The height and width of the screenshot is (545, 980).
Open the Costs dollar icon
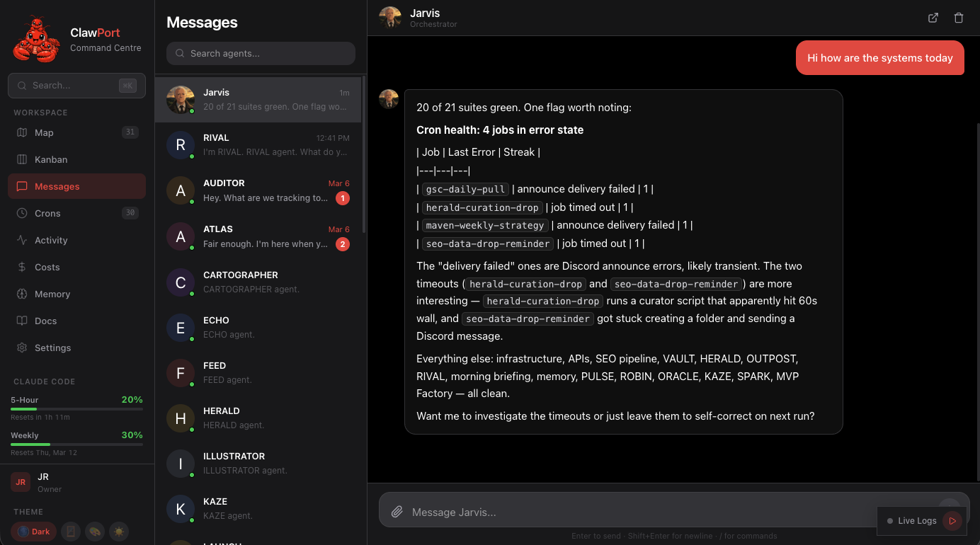pyautogui.click(x=22, y=267)
